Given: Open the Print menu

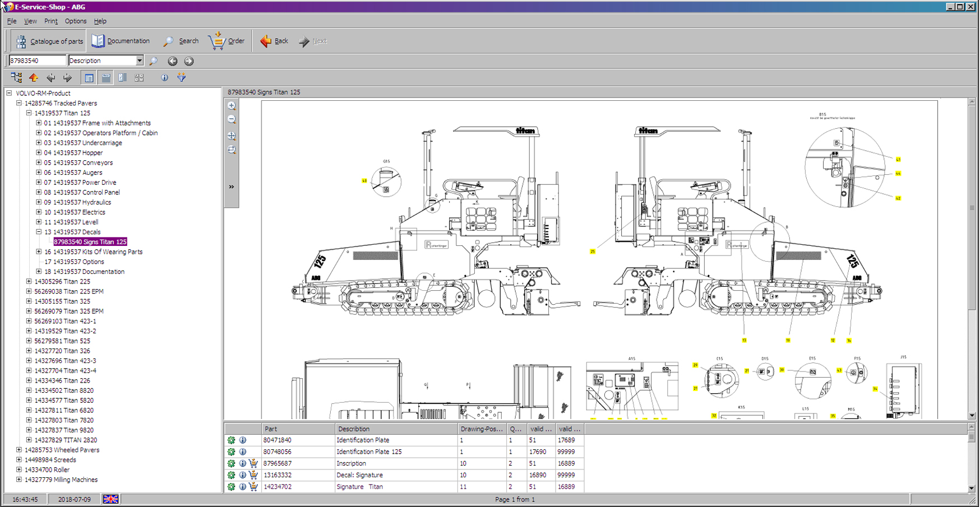Looking at the screenshot, I should 50,21.
